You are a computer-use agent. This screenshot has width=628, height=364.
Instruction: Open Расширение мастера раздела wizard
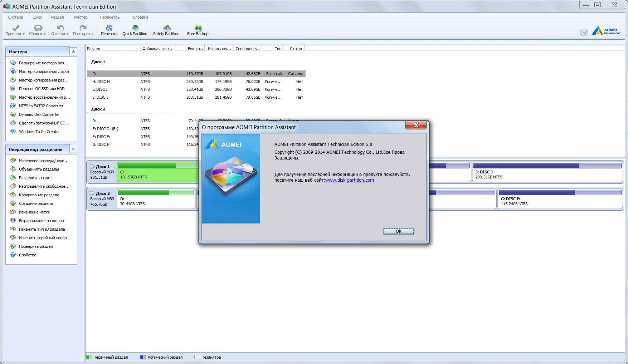(39, 63)
